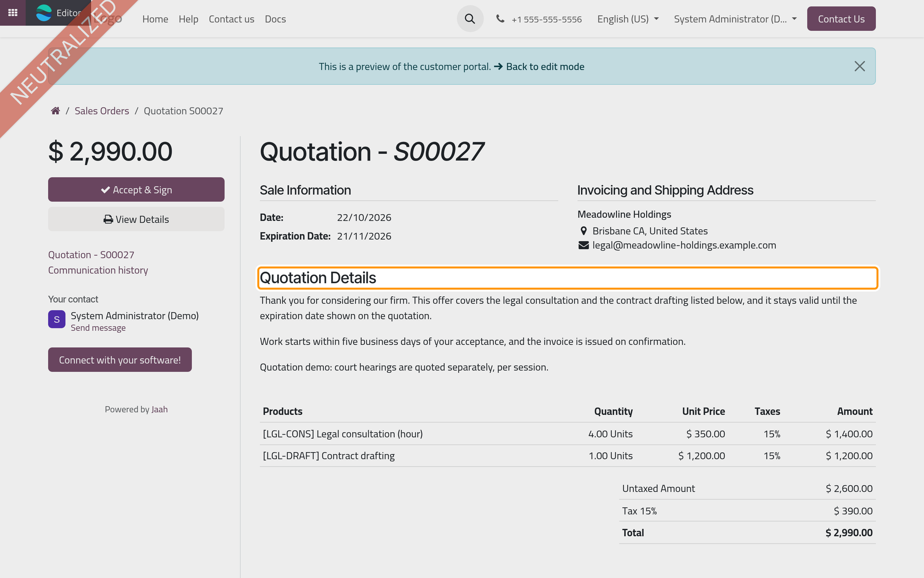Image resolution: width=924 pixels, height=578 pixels.
Task: Click the Untaxed Amount $ 2,600.00 value
Action: pos(849,488)
